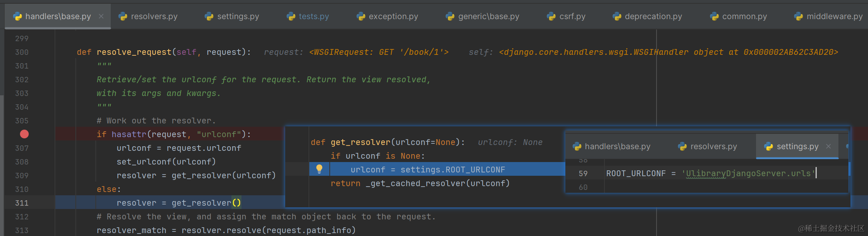This screenshot has width=868, height=236.
Task: Click ROOT_URLCONF string value on line 59
Action: [x=748, y=173]
